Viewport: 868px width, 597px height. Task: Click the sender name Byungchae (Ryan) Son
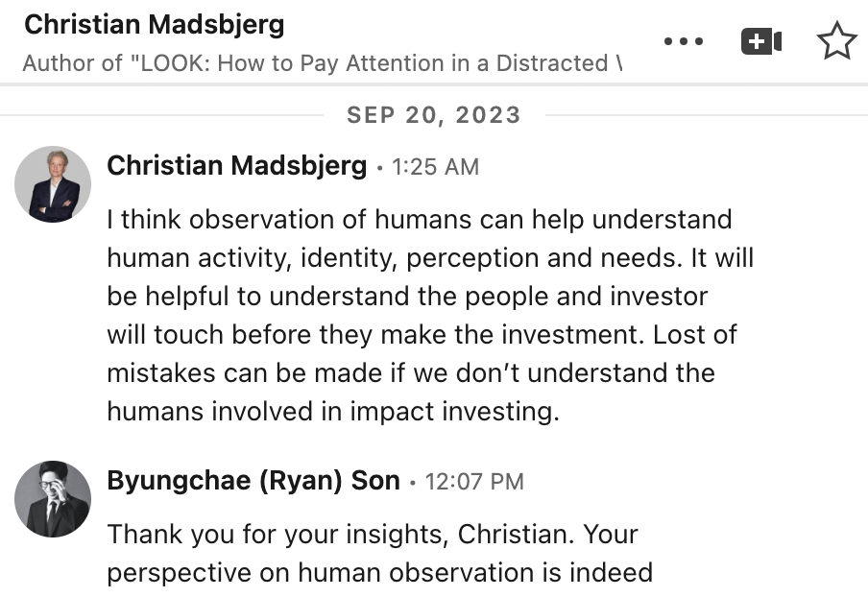253,480
